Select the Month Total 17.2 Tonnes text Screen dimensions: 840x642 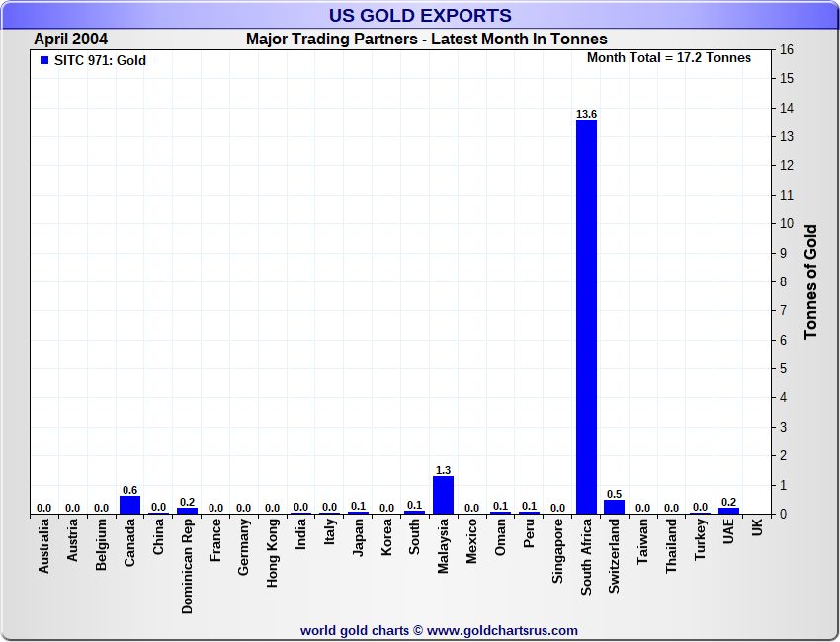coord(668,58)
